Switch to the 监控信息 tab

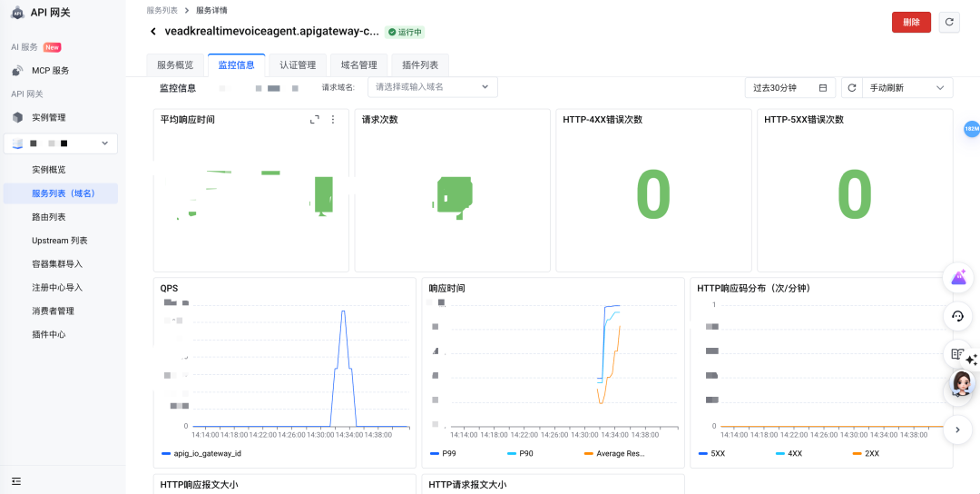pos(236,65)
